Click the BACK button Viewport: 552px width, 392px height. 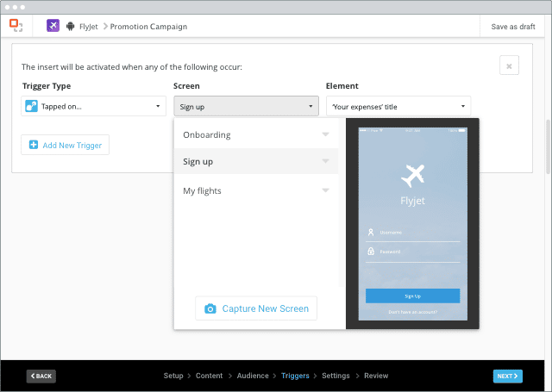(x=41, y=376)
